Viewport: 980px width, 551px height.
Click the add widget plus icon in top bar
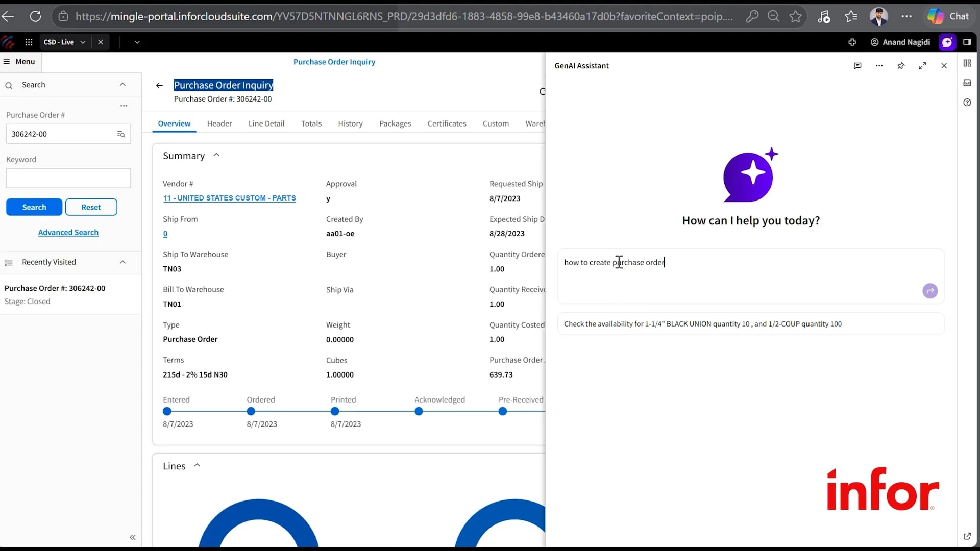(852, 42)
